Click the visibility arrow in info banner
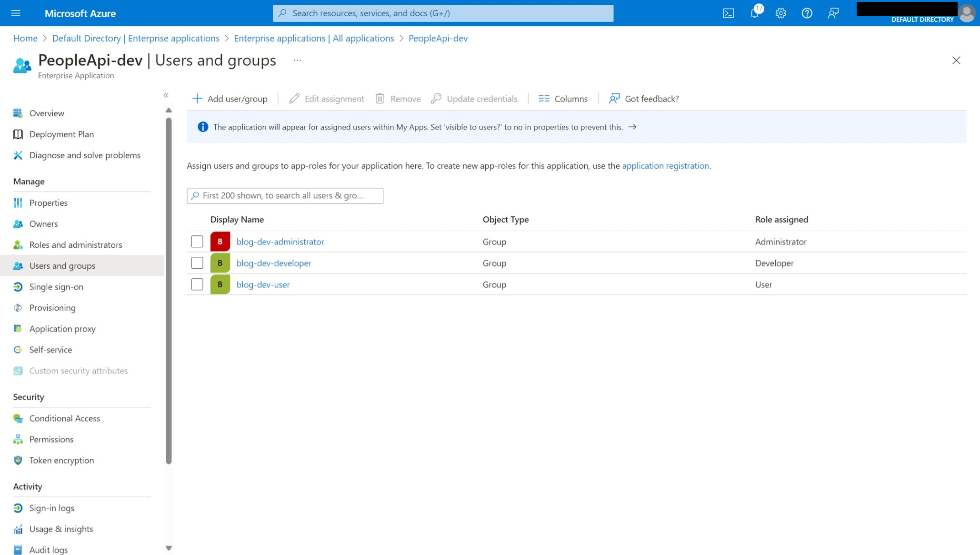The image size is (980, 555). 631,127
